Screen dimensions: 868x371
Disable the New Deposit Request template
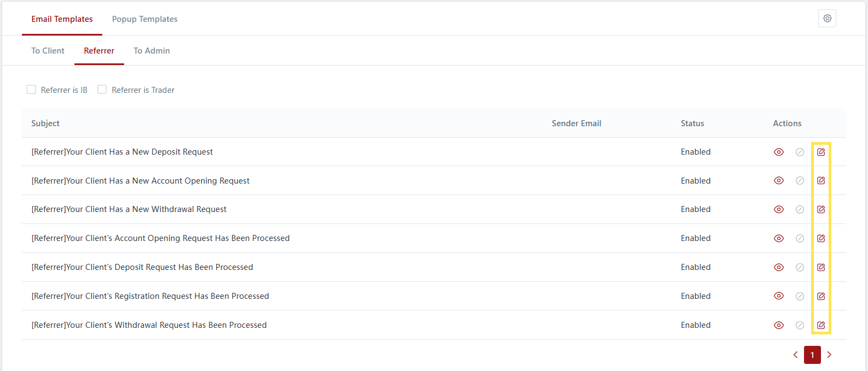(800, 152)
